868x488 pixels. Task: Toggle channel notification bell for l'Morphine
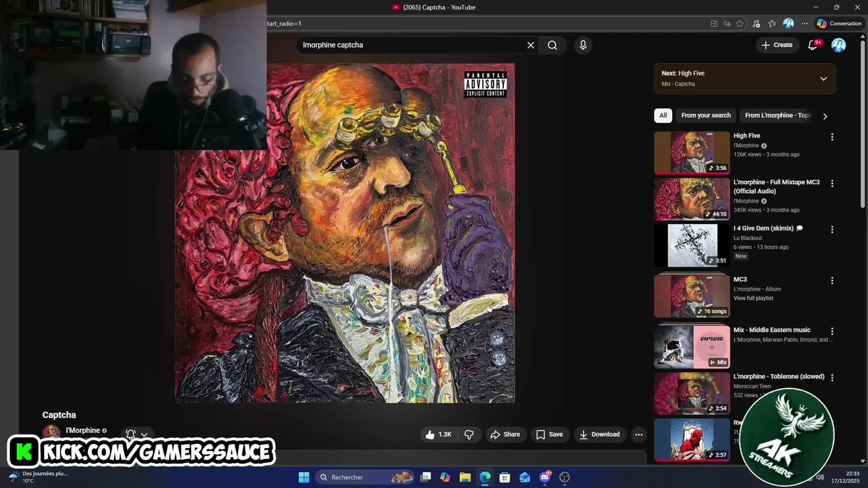136,434
